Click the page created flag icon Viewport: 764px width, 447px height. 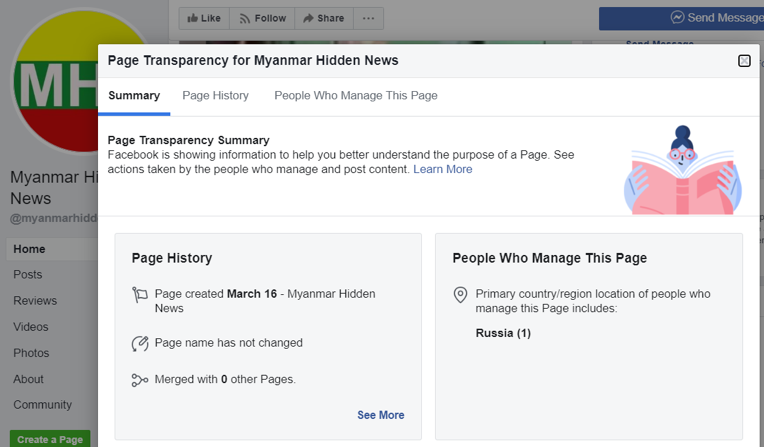139,294
